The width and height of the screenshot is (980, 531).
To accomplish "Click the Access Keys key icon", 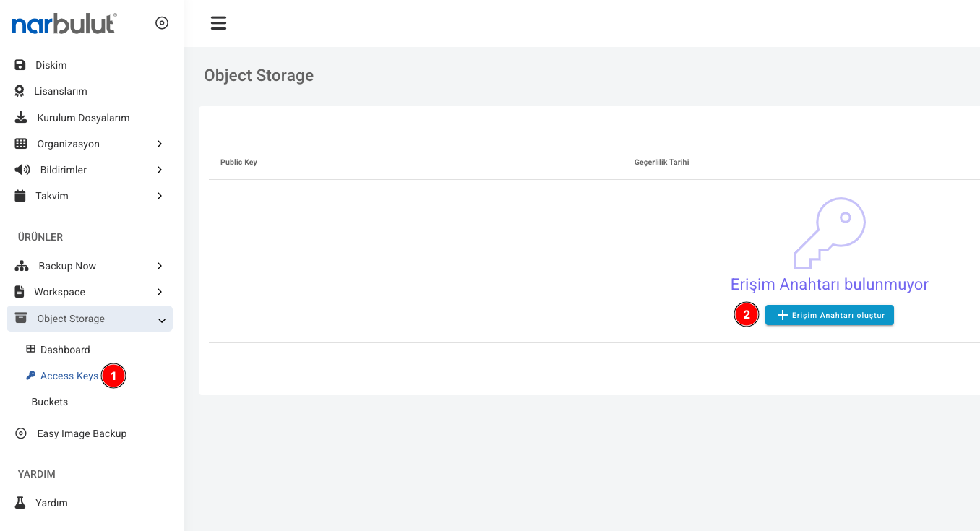I will coord(30,376).
